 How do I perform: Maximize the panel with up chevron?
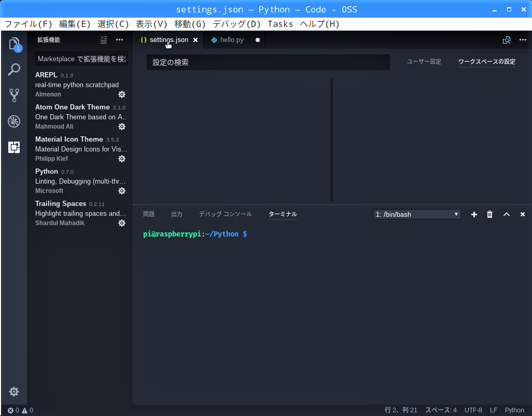pos(506,214)
